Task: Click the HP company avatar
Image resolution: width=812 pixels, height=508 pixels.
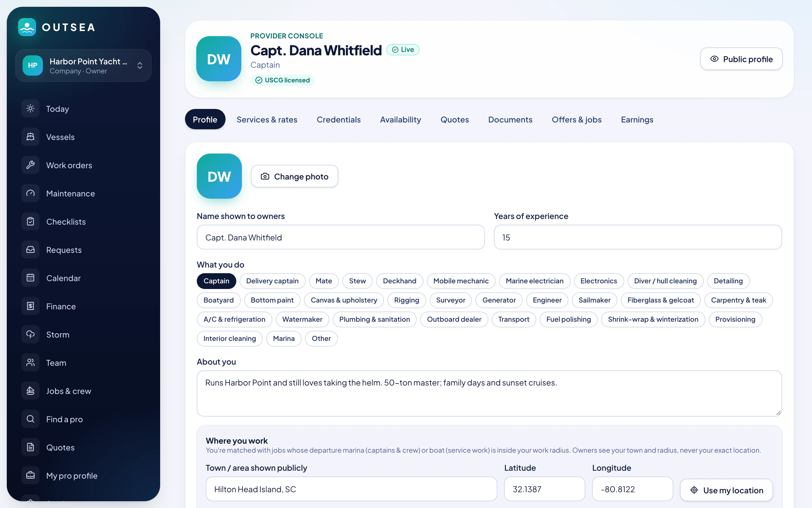Action: click(x=32, y=65)
